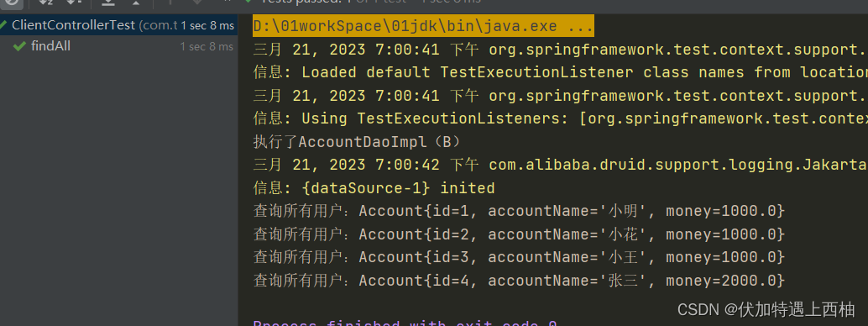Image resolution: width=868 pixels, height=326 pixels.
Task: Click Account id=4 张三 output line
Action: tap(519, 281)
